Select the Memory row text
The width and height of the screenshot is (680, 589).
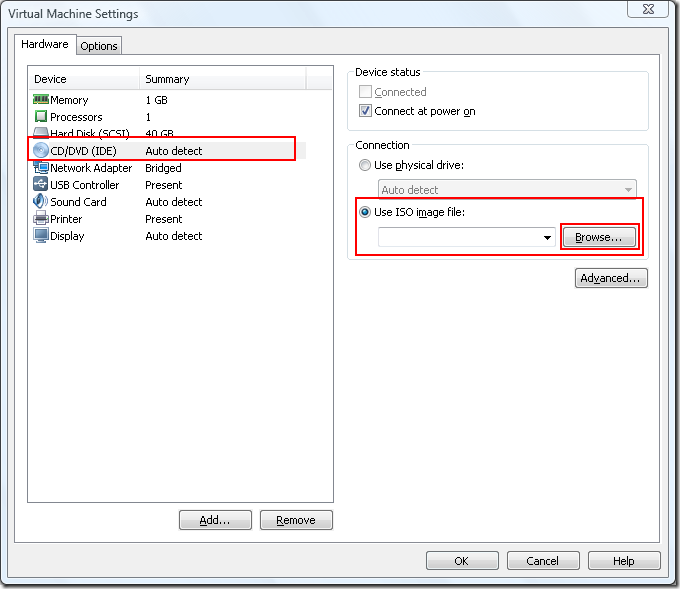click(69, 100)
